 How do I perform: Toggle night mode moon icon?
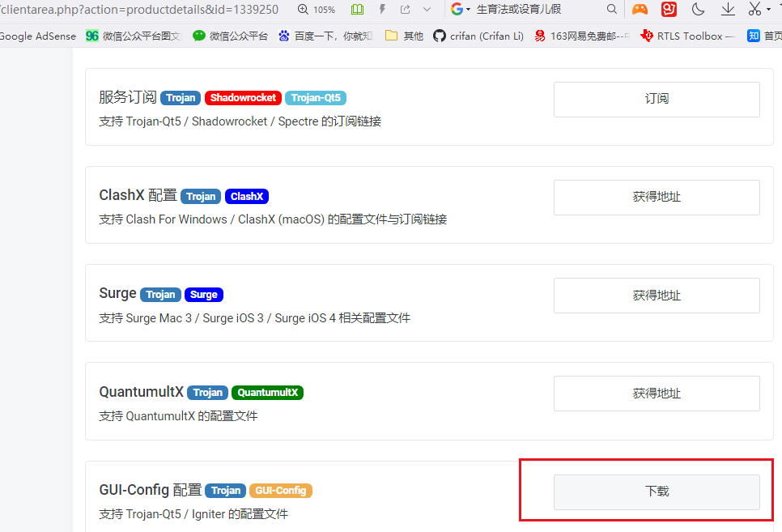point(698,9)
